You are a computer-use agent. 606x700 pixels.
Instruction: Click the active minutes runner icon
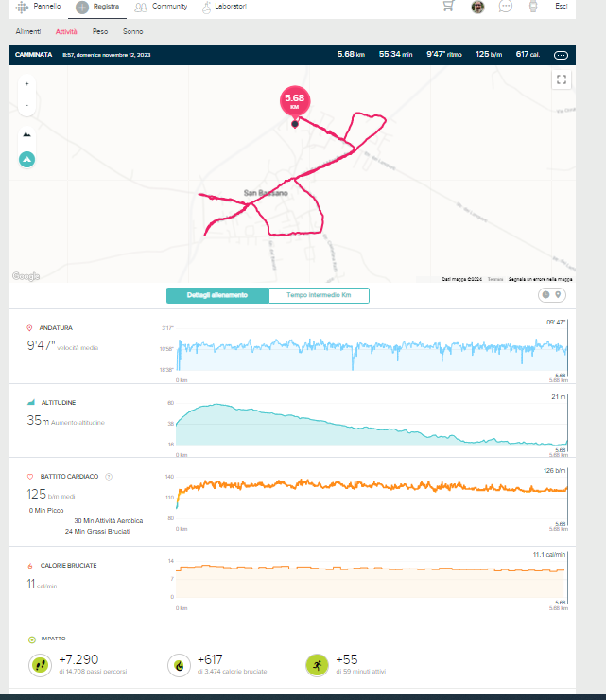(x=318, y=665)
